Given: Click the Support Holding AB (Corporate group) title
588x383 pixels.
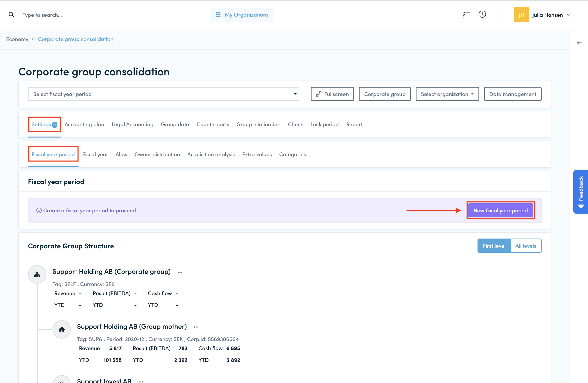Looking at the screenshot, I should tap(111, 272).
